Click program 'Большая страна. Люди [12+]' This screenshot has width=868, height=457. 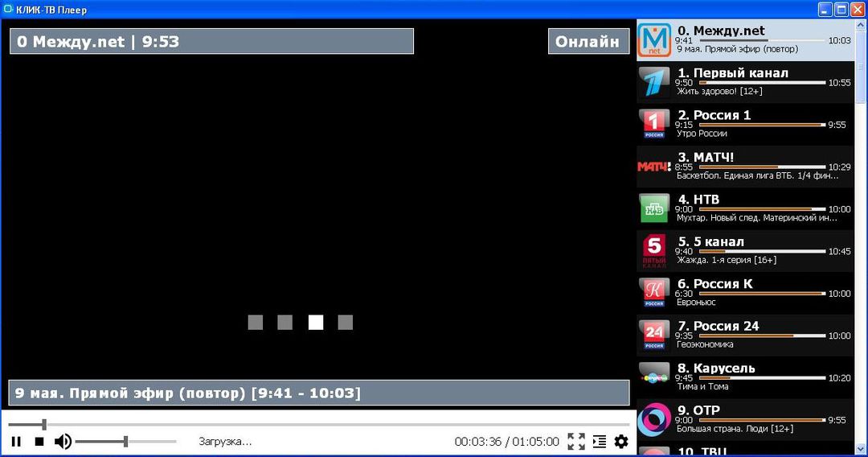click(x=735, y=429)
